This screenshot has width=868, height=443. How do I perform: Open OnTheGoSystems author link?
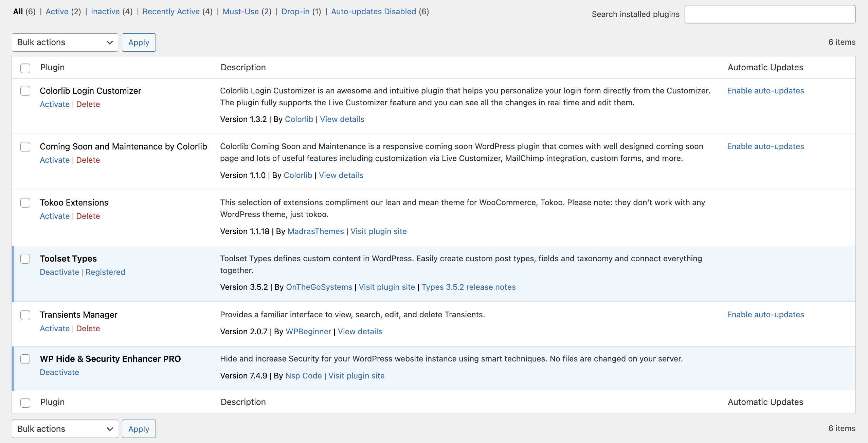[319, 287]
